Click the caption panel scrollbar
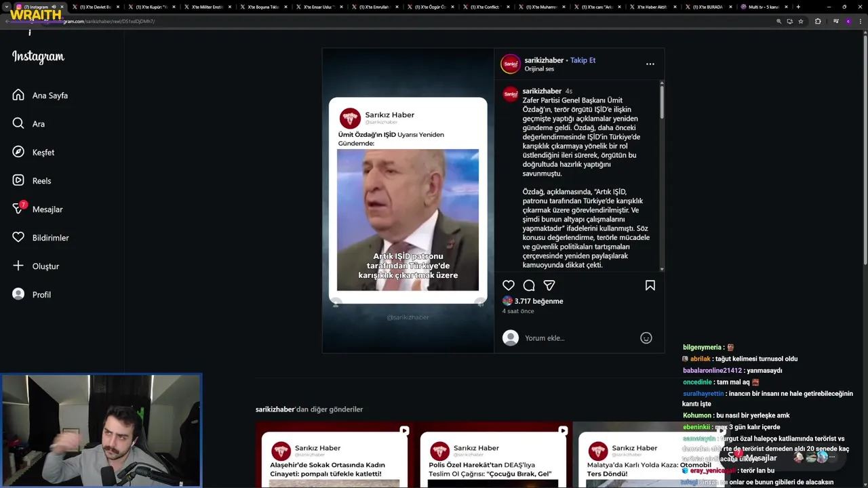The image size is (868, 488). pyautogui.click(x=662, y=102)
